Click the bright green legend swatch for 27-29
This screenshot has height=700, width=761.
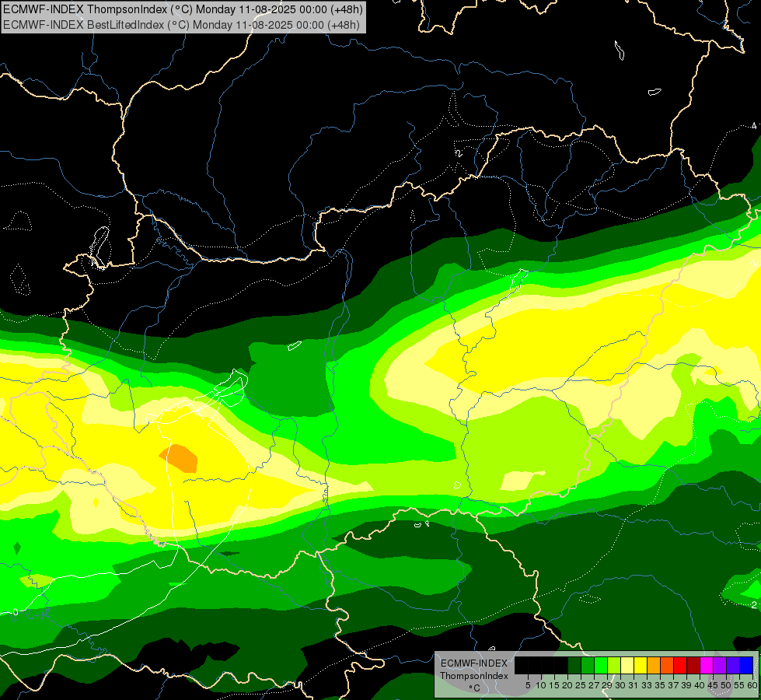pyautogui.click(x=601, y=665)
